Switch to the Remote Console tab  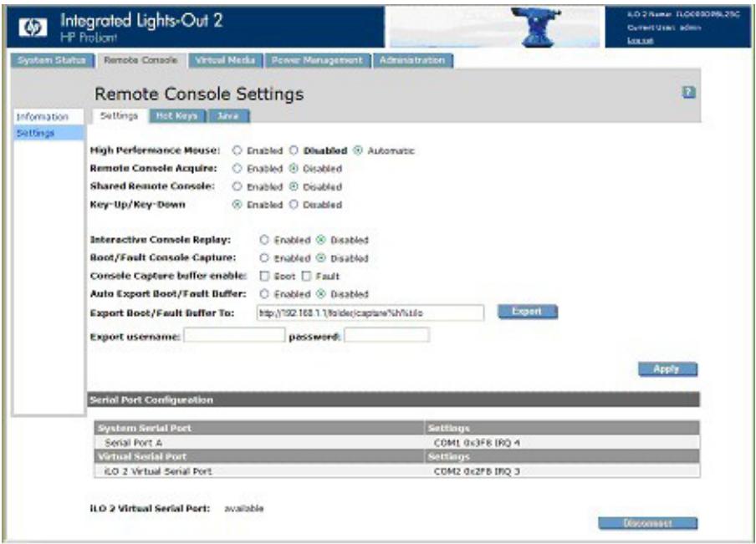tap(140, 60)
